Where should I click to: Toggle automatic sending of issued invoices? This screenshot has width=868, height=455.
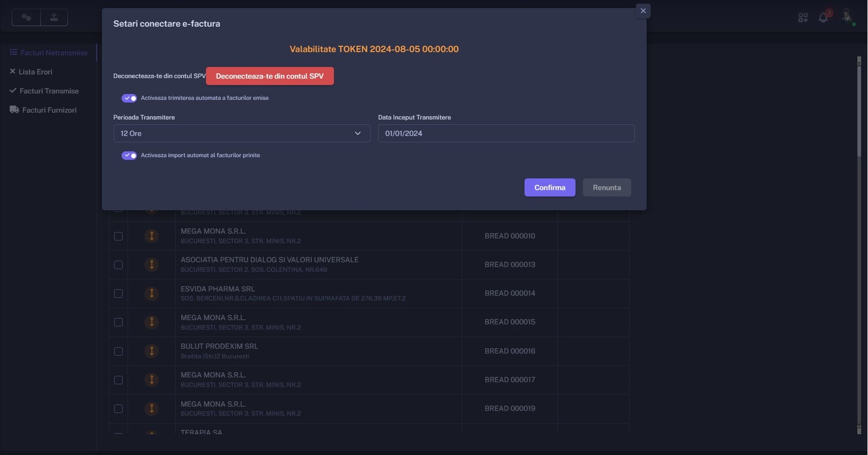tap(129, 98)
